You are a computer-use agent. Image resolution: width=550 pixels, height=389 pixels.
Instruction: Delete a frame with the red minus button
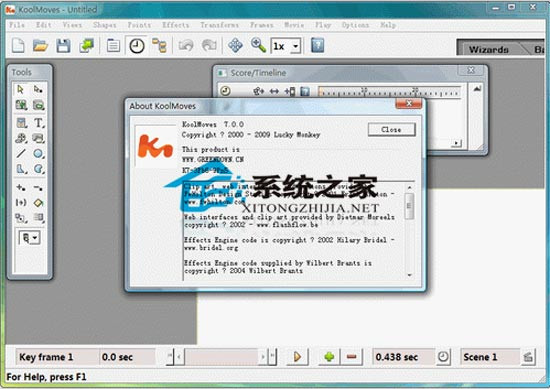point(351,357)
